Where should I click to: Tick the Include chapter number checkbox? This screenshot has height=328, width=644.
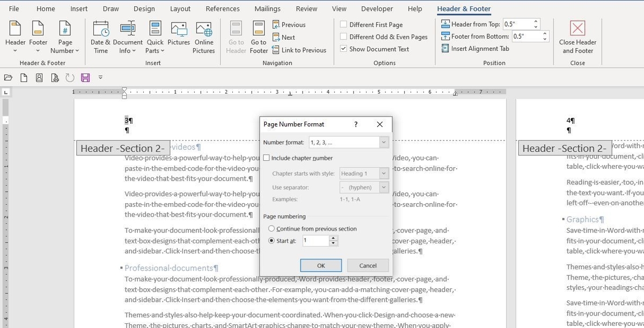[267, 158]
